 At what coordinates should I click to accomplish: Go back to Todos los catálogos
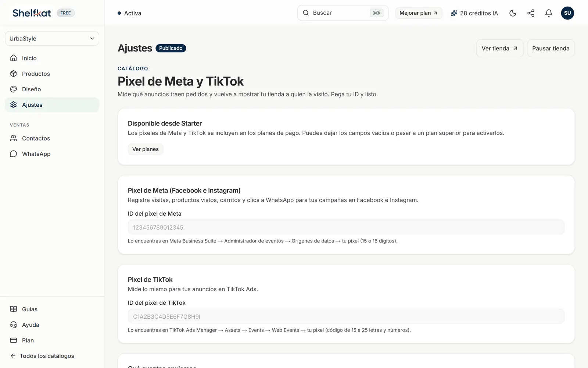(x=47, y=356)
